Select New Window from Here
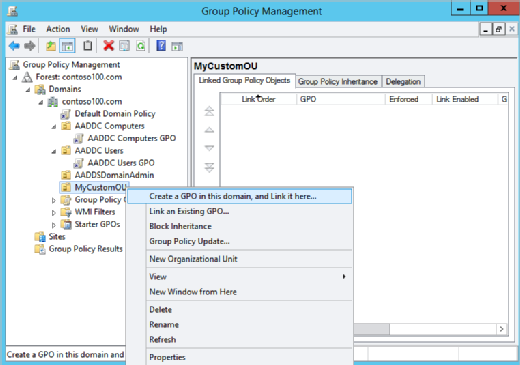The width and height of the screenshot is (520, 365). pyautogui.click(x=239, y=292)
